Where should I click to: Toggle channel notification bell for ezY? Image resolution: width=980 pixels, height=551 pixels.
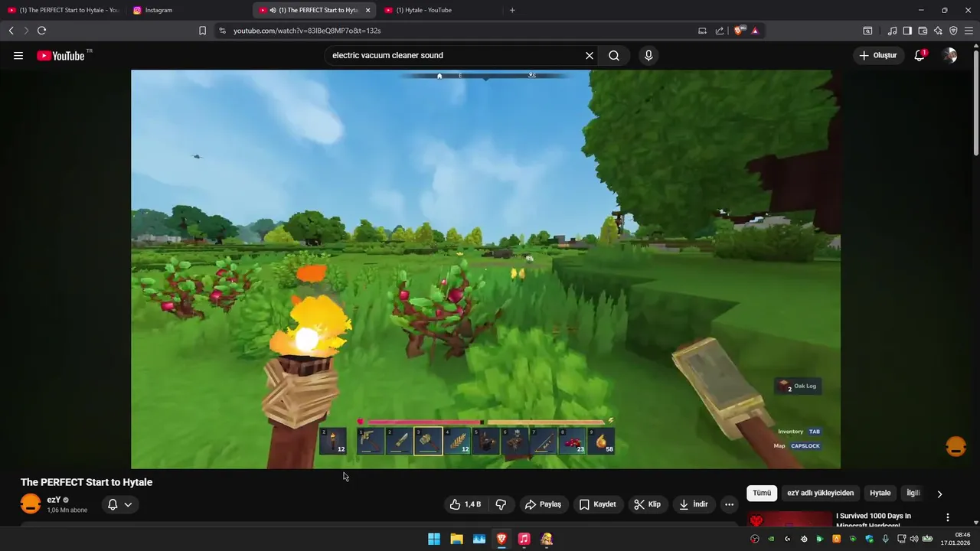click(113, 504)
